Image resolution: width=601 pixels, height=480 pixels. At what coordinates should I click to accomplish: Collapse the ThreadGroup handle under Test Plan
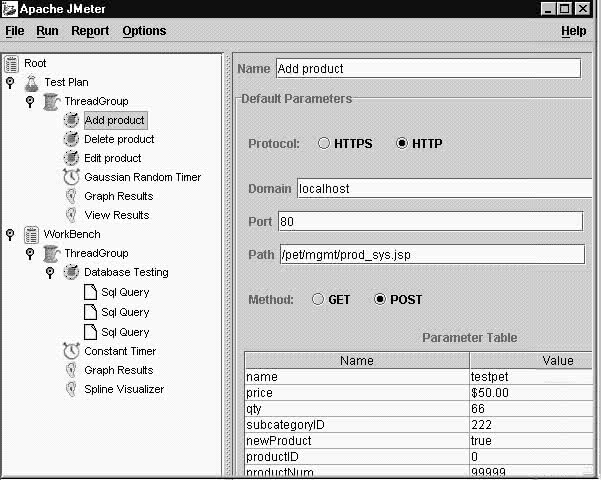[x=30, y=102]
